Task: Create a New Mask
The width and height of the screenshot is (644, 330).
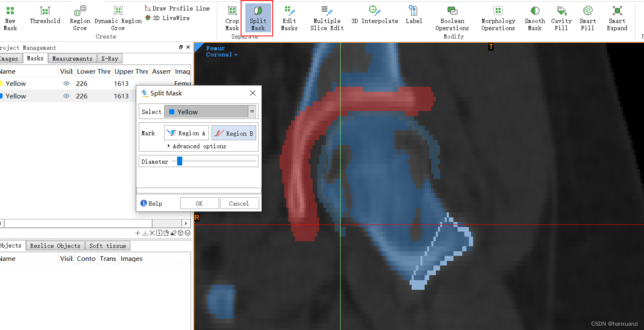Action: (x=10, y=18)
